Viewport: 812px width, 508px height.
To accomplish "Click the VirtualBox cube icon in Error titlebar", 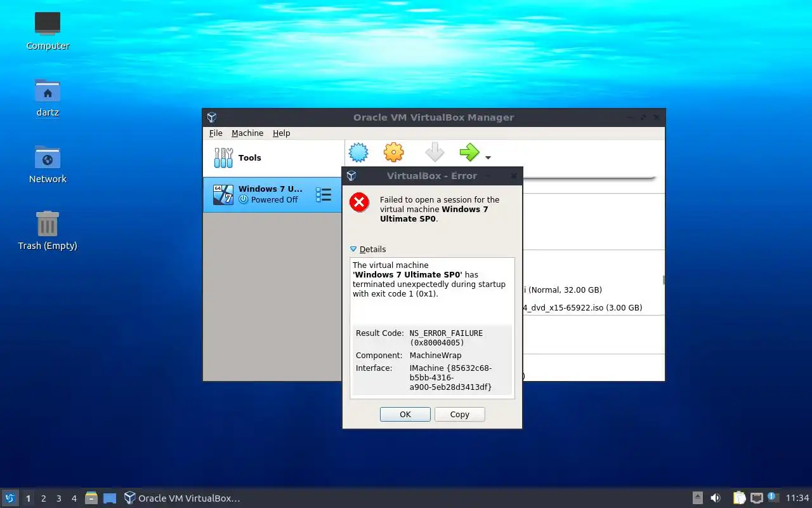I will (x=351, y=176).
